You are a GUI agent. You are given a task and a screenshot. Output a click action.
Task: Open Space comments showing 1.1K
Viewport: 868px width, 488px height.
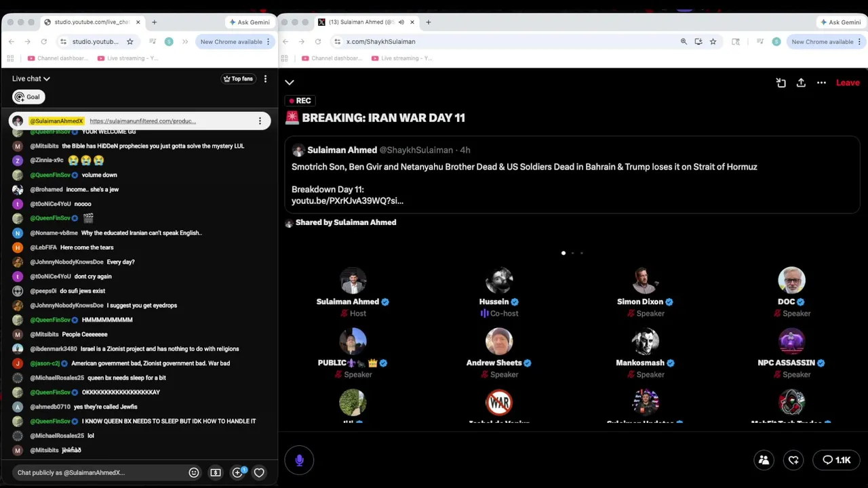836,460
